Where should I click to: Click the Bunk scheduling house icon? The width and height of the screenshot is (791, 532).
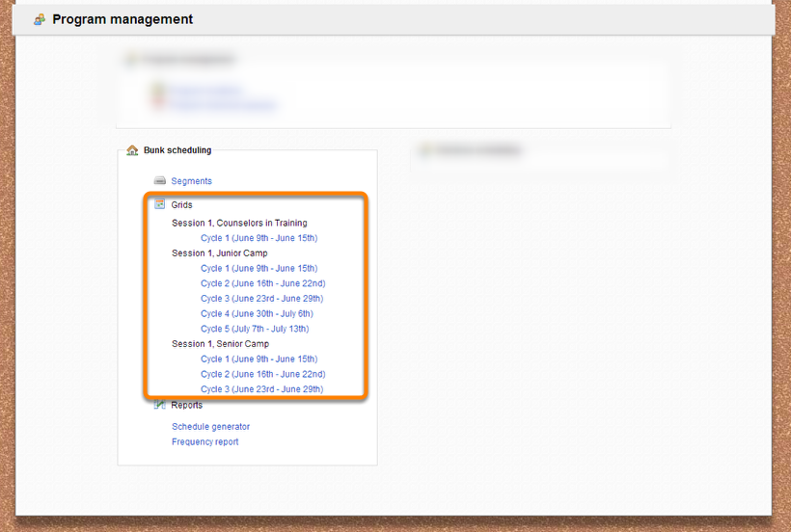tap(132, 150)
